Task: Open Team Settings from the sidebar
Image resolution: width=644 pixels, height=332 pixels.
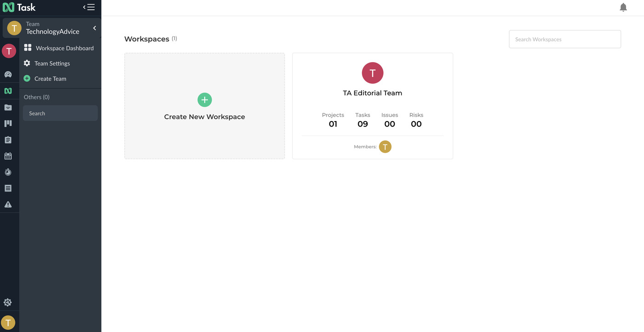Action: click(52, 63)
